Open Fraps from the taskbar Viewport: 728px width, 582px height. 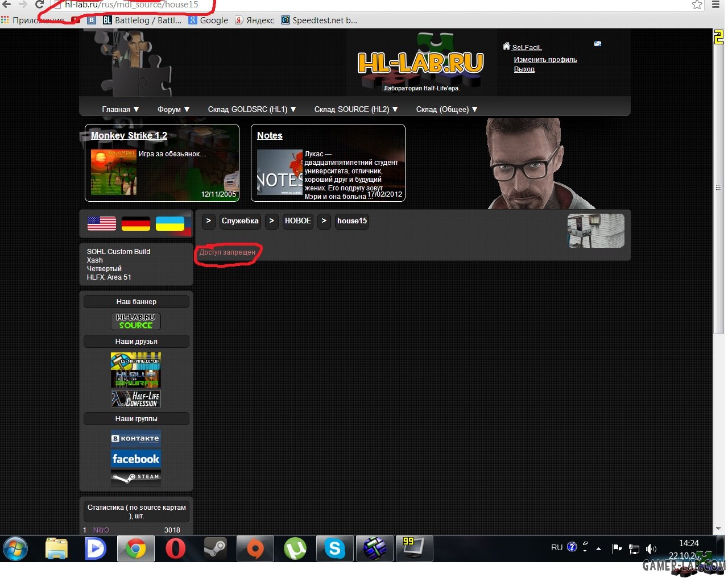(x=415, y=549)
